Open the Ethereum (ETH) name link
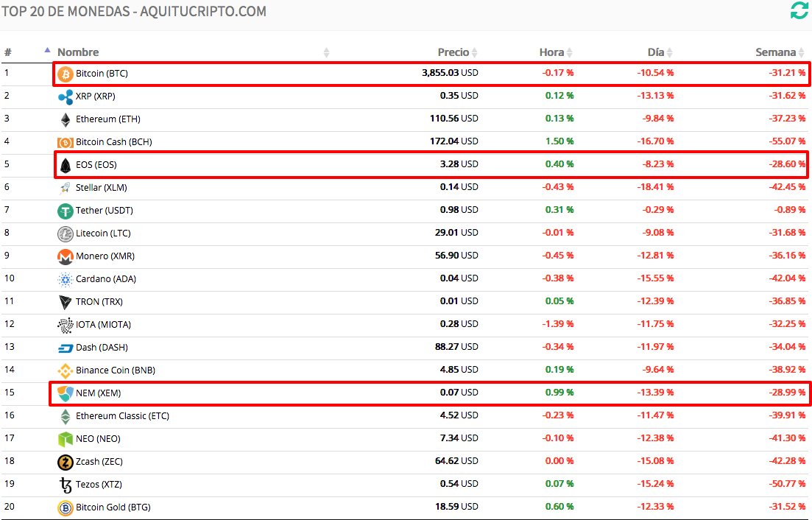The width and height of the screenshot is (812, 520). (x=107, y=119)
